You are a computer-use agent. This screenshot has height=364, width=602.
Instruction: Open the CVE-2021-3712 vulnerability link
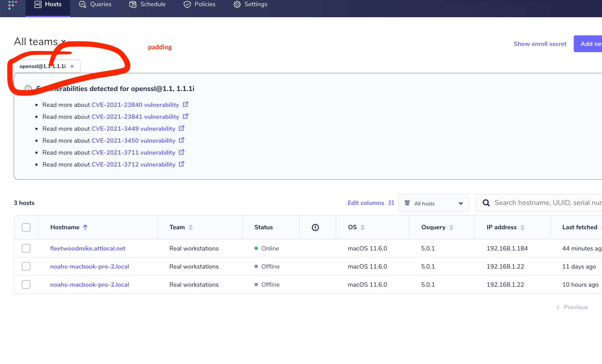tap(133, 165)
